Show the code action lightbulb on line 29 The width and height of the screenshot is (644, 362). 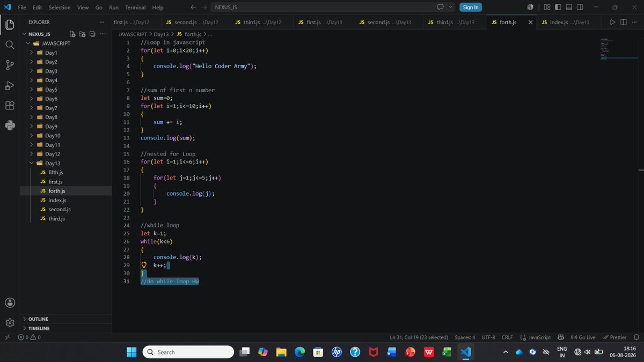tap(144, 265)
